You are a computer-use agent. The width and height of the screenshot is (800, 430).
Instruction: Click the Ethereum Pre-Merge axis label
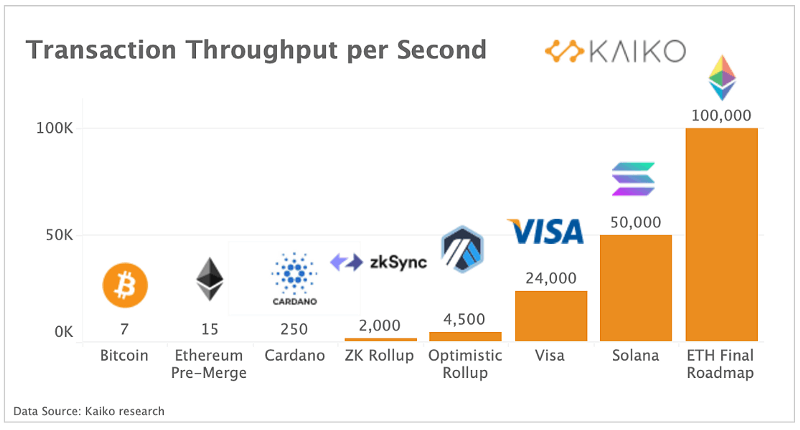click(x=210, y=364)
